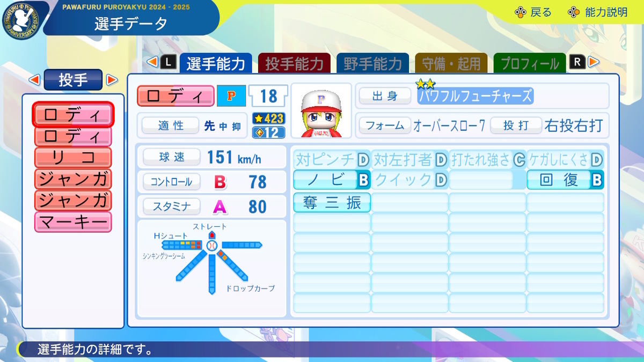Click オーバースロー7 form value

[449, 125]
